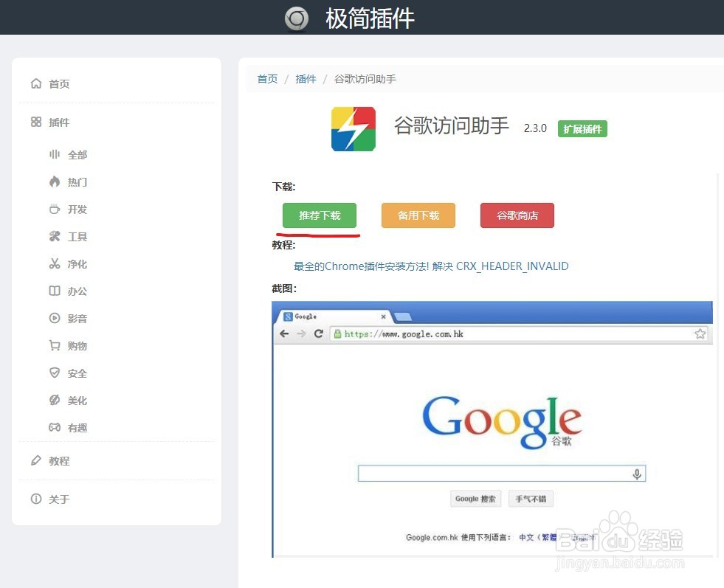This screenshot has width=724, height=588.
Task: Click the 谷歌访问助手 lightning bolt plugin icon
Action: click(x=354, y=129)
